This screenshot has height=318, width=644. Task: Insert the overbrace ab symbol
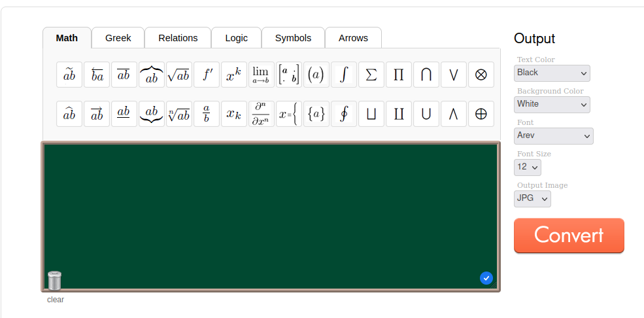click(152, 75)
